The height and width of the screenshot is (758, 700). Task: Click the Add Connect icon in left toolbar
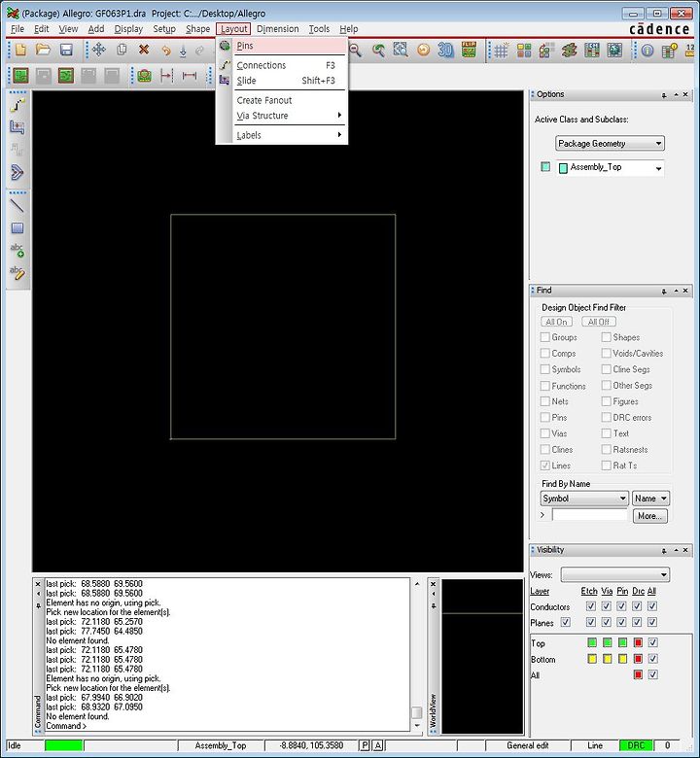point(17,105)
